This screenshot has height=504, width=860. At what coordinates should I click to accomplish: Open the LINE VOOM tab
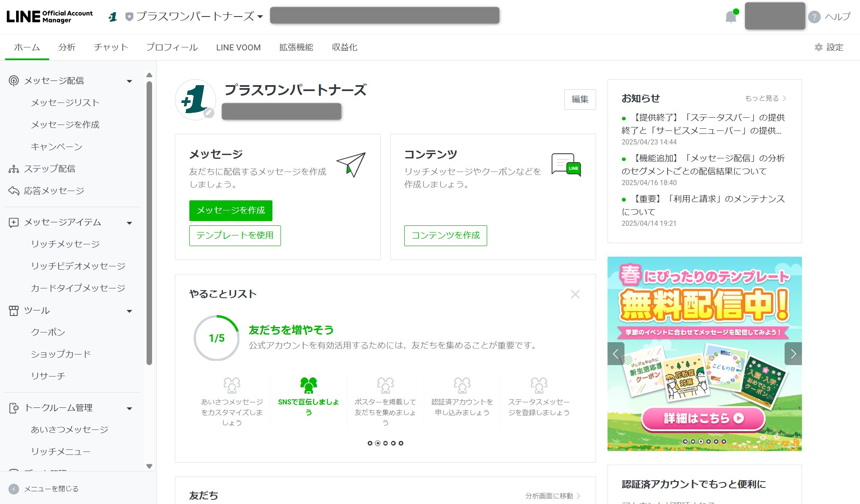tap(238, 47)
